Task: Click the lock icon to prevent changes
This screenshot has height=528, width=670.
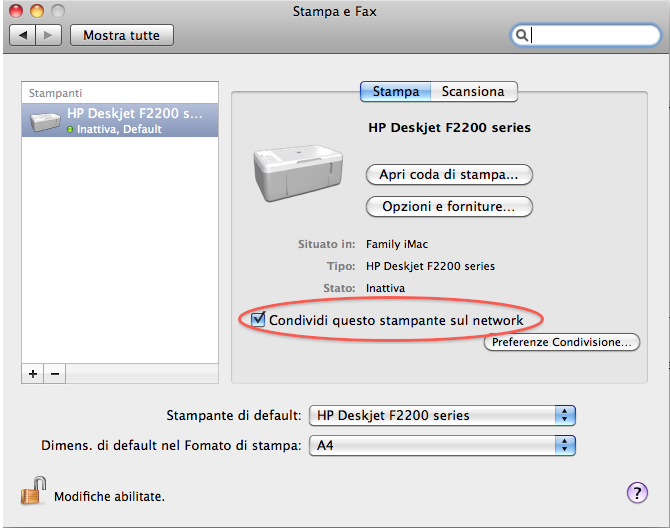Action: coord(33,492)
